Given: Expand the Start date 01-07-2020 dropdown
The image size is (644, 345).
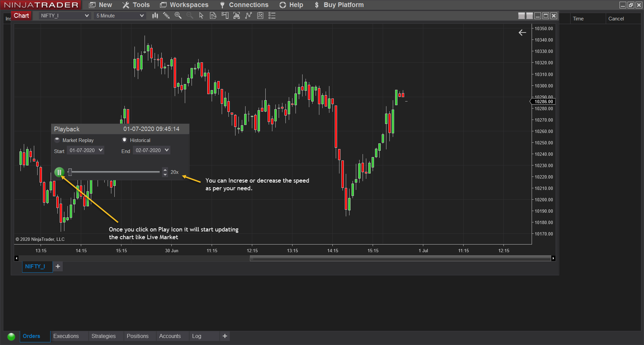Looking at the screenshot, I should click(x=86, y=150).
